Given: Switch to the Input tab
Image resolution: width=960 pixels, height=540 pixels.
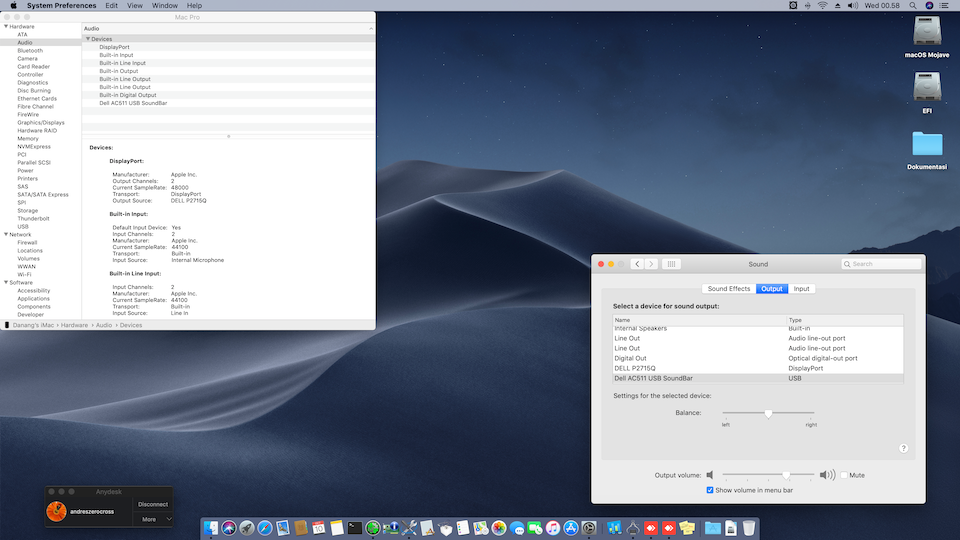Looking at the screenshot, I should (x=801, y=289).
